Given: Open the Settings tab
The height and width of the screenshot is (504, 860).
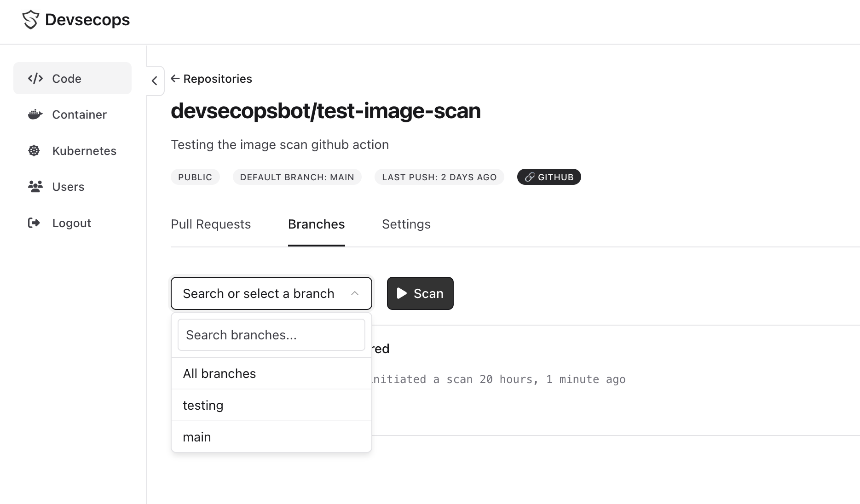Looking at the screenshot, I should point(406,224).
